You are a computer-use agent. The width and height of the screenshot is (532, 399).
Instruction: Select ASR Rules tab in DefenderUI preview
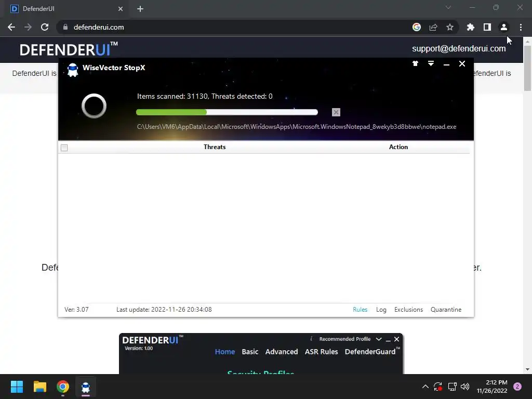point(321,352)
